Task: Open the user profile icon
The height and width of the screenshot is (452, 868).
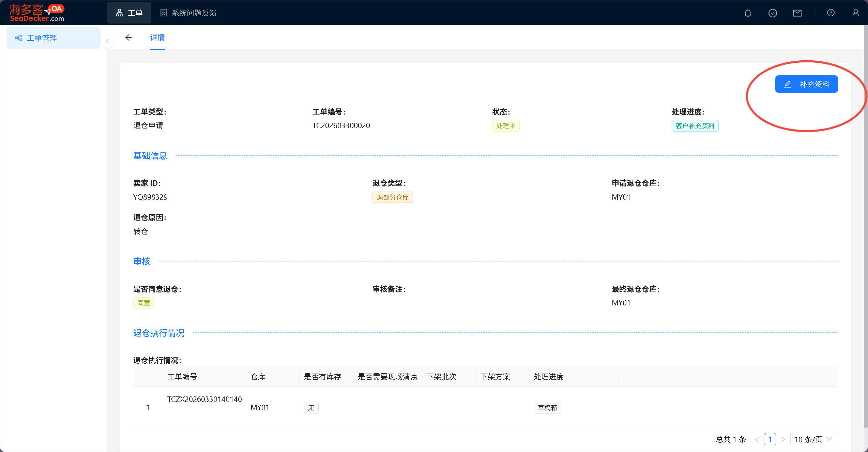Action: point(855,13)
